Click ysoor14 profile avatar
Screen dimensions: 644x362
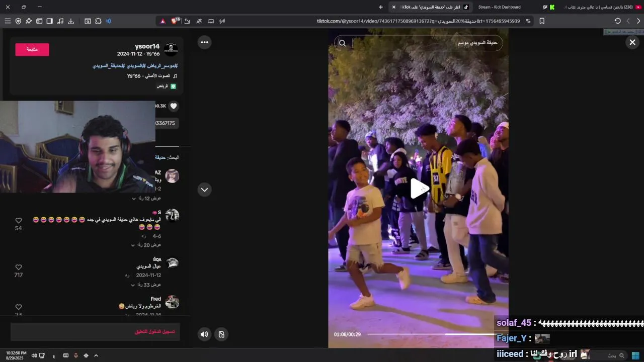171,50
